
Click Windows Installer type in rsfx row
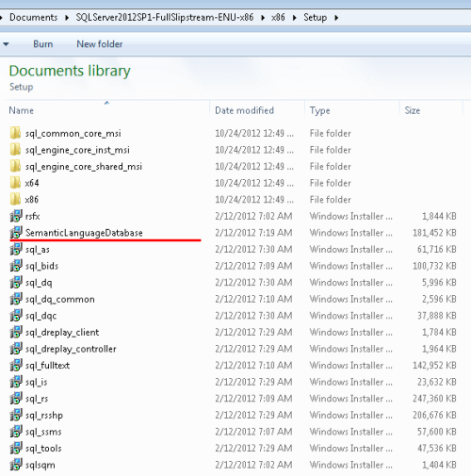tap(350, 216)
